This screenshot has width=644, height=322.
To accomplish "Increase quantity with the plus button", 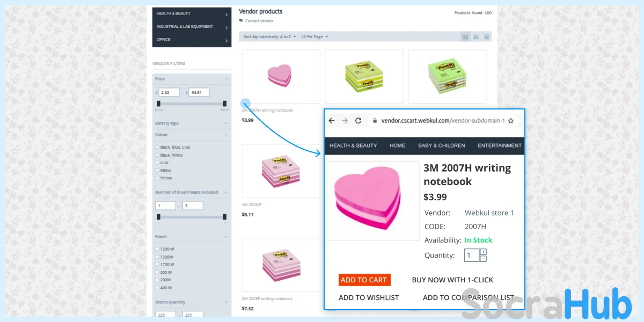I will point(483,252).
